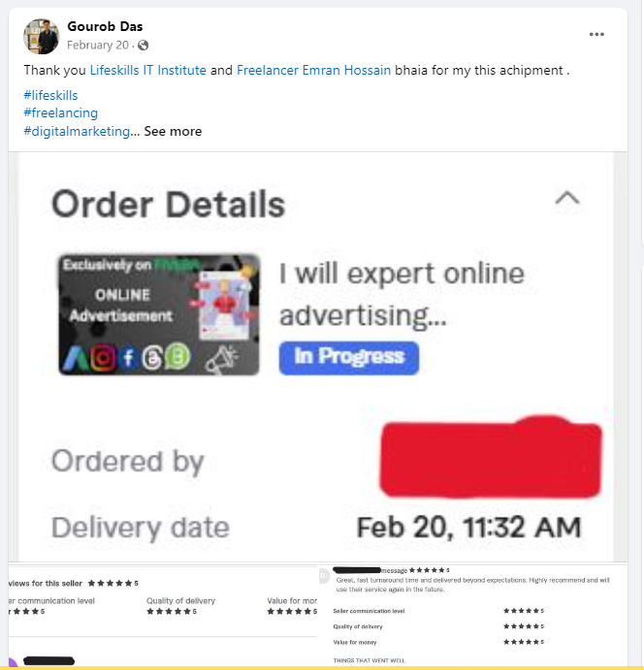Open the seller reviews image at bottom-left
This screenshot has width=644, height=670.
point(163,616)
